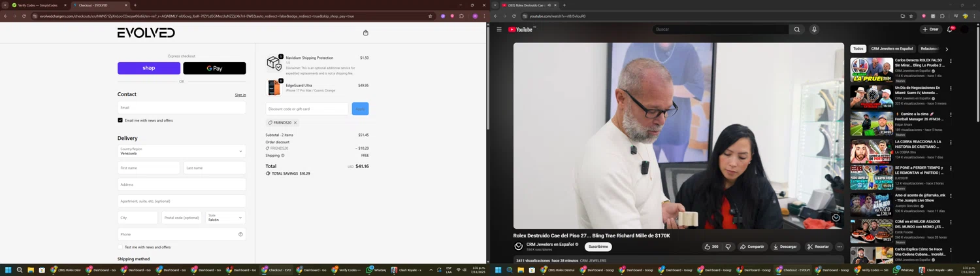Click the YouTube search magnifier button
980x276 pixels.
coord(797,29)
